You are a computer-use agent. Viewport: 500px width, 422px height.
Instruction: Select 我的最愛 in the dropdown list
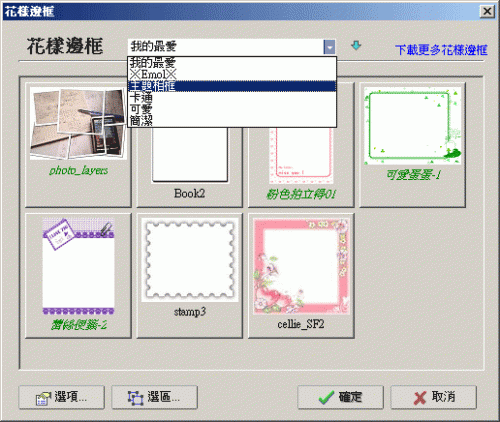tap(232, 63)
